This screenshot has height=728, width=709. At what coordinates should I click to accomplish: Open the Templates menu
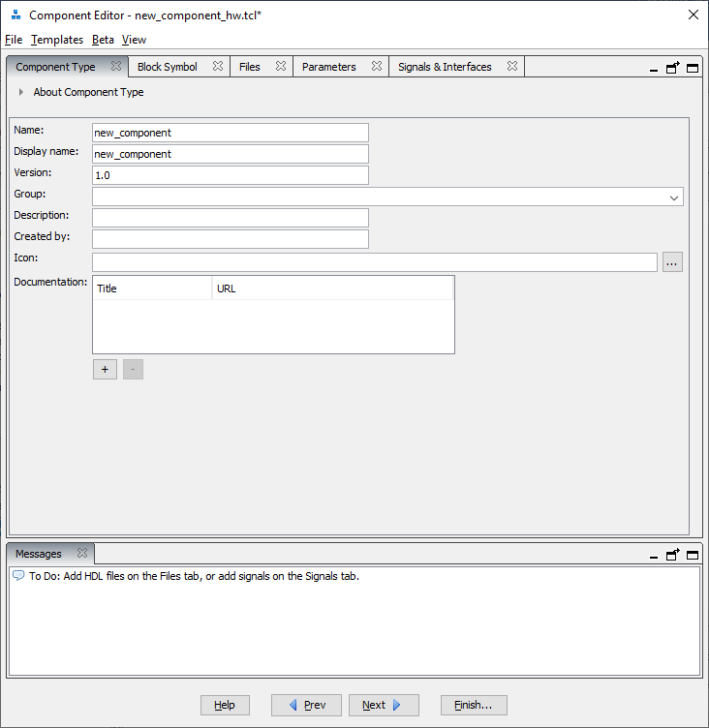(57, 40)
